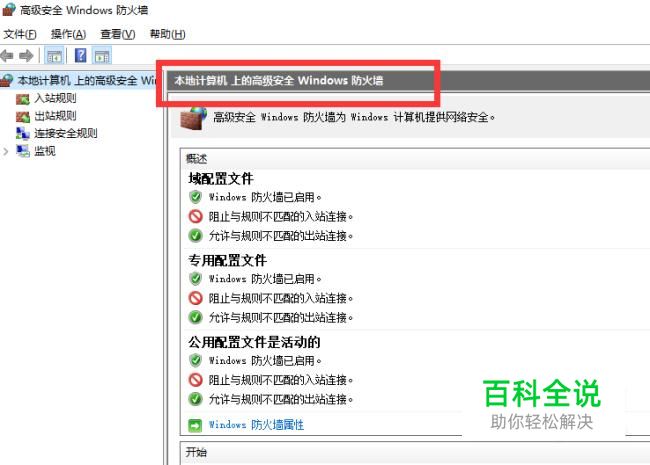Click 允许与规则不匹配的出站连接 under 公用配置文件是活动的
This screenshot has width=650, height=465.
click(281, 399)
